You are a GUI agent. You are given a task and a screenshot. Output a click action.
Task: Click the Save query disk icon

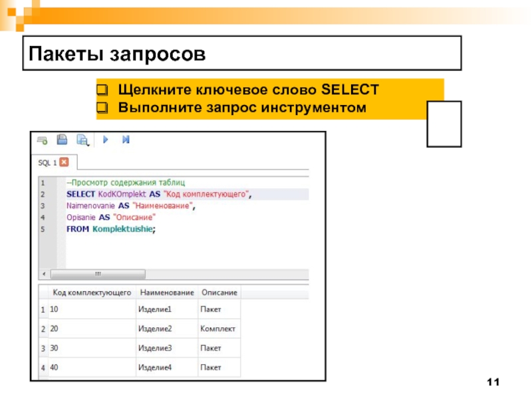pyautogui.click(x=62, y=140)
